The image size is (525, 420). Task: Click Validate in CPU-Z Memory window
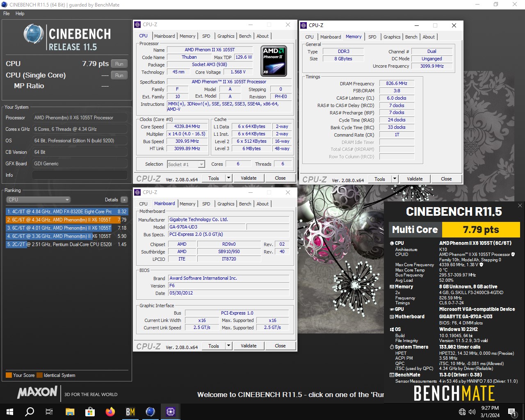pos(415,179)
